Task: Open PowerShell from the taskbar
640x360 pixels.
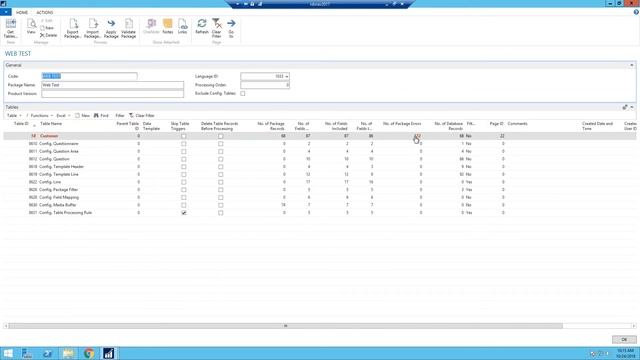Action: 48,353
